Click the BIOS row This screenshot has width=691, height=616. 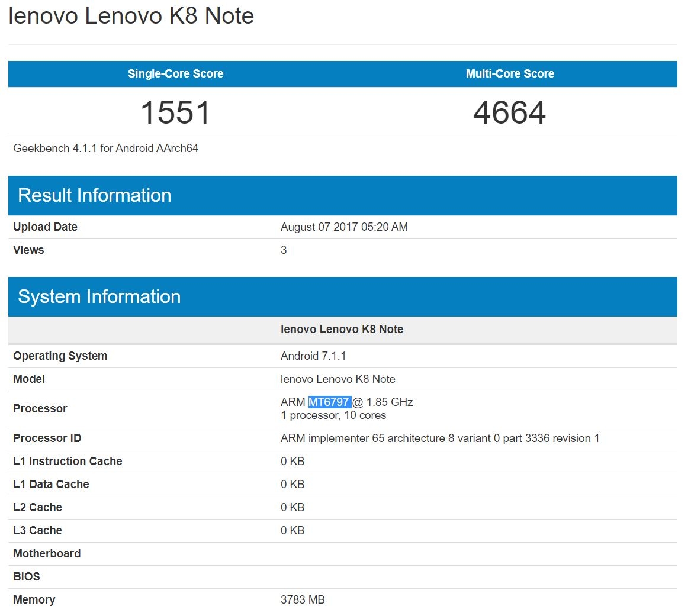(25, 576)
